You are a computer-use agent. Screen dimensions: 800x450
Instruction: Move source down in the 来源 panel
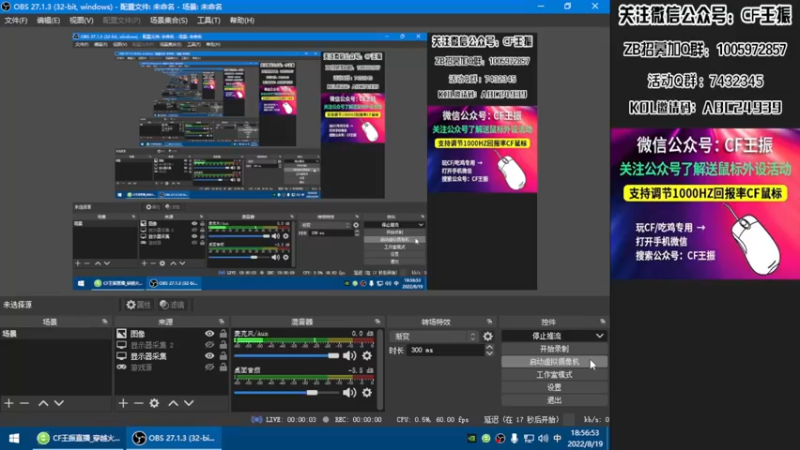point(189,403)
